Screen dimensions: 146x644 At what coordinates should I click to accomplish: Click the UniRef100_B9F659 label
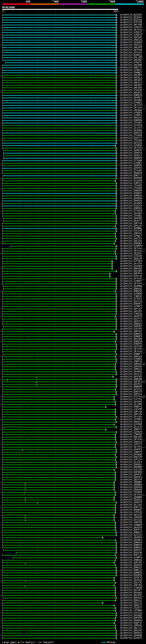click(x=131, y=618)
